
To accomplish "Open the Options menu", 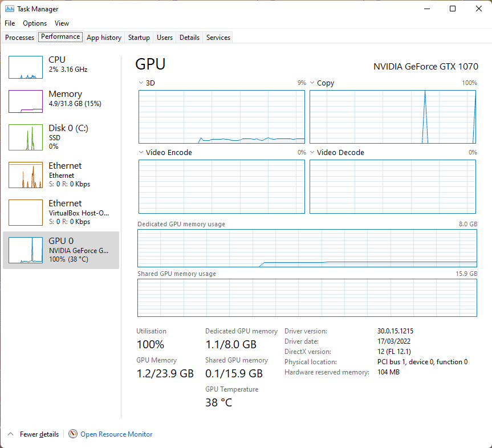I will click(x=35, y=23).
